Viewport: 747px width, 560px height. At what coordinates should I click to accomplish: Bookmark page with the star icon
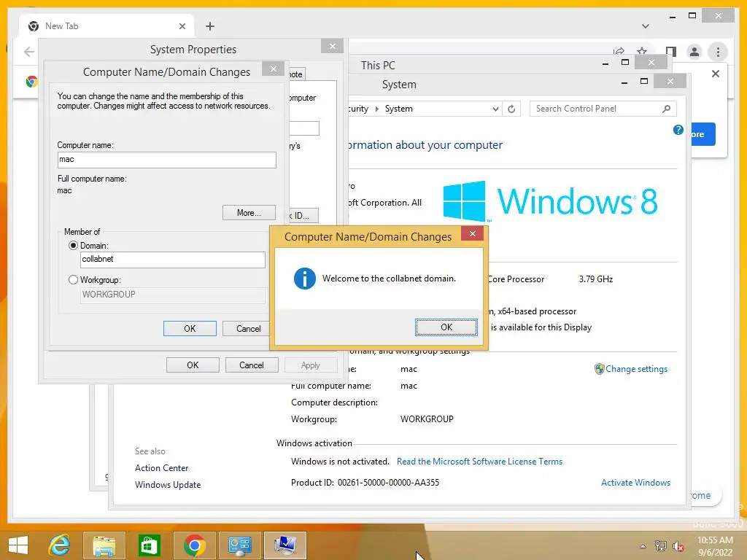642,51
